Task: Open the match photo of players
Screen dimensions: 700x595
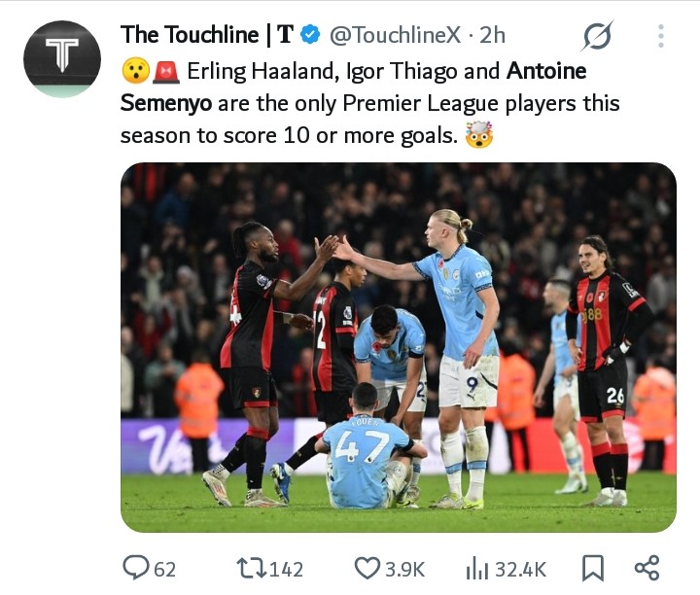Action: pos(398,347)
